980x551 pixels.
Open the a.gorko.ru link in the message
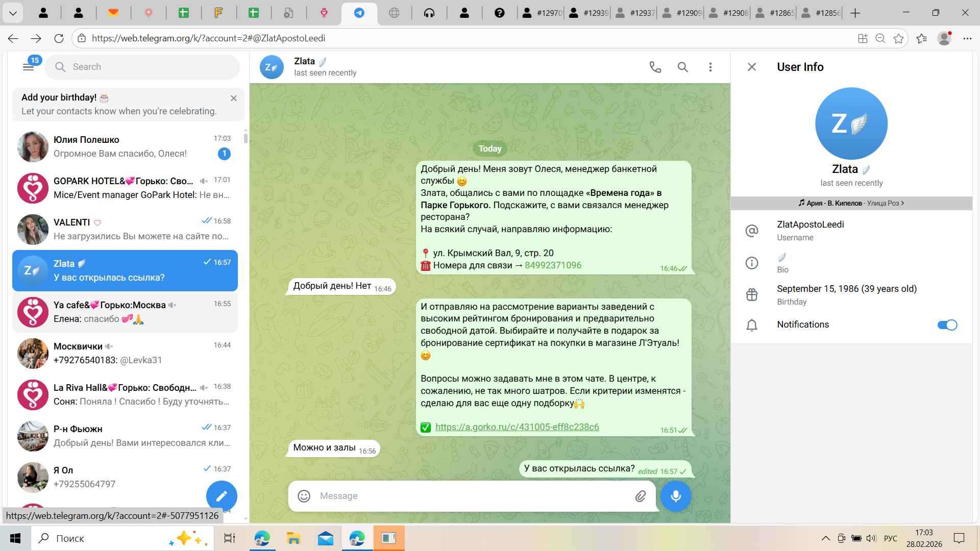click(x=517, y=427)
